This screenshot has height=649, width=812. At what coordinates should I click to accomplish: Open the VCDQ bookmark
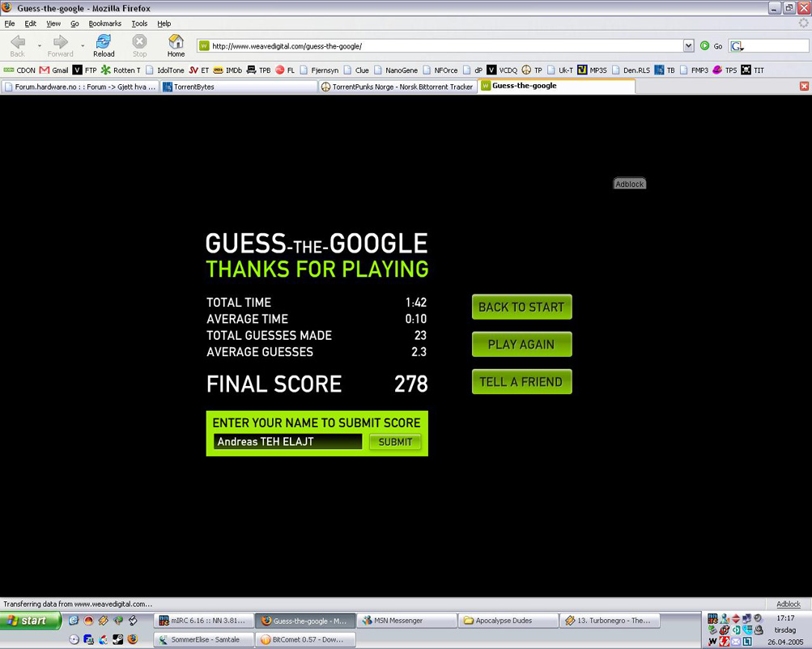[502, 70]
